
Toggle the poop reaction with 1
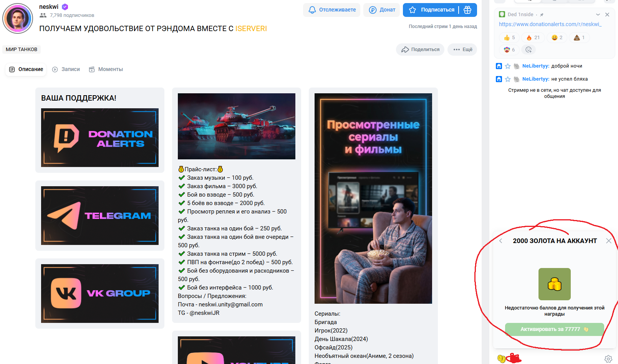(x=579, y=38)
